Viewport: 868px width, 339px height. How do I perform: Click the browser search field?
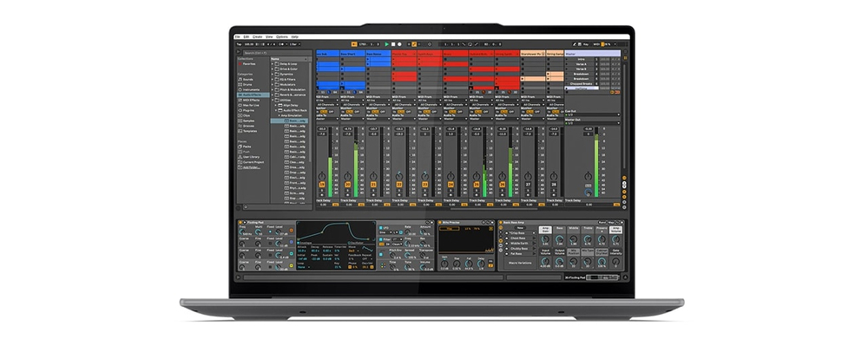[274, 53]
